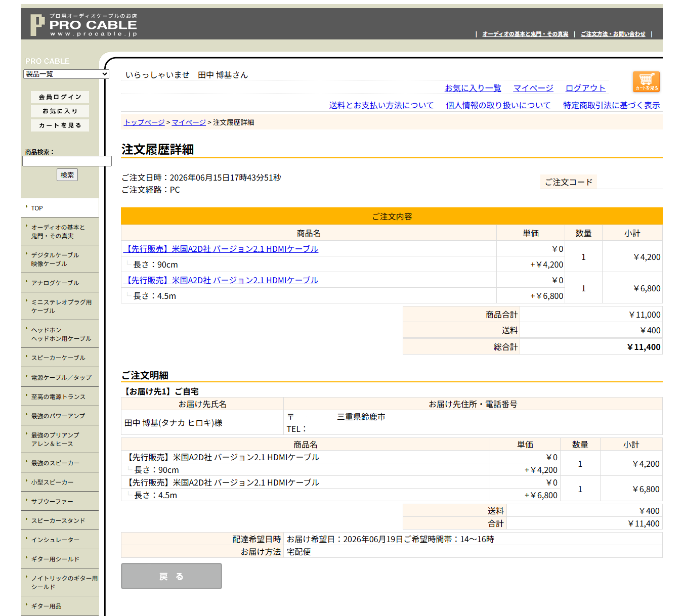Open 特定商取引法に基づく表示 link

pos(612,105)
